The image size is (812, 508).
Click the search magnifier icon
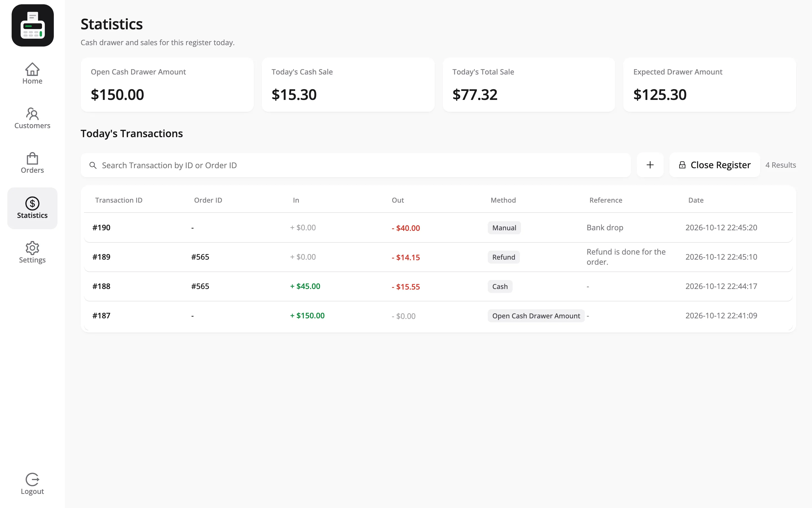[93, 165]
